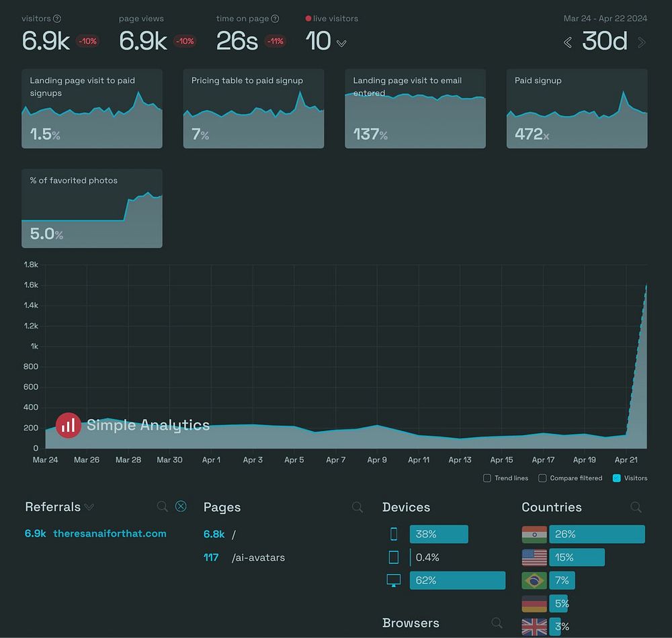Click the Pages search magnifier icon
This screenshot has height=638, width=672.
click(358, 508)
